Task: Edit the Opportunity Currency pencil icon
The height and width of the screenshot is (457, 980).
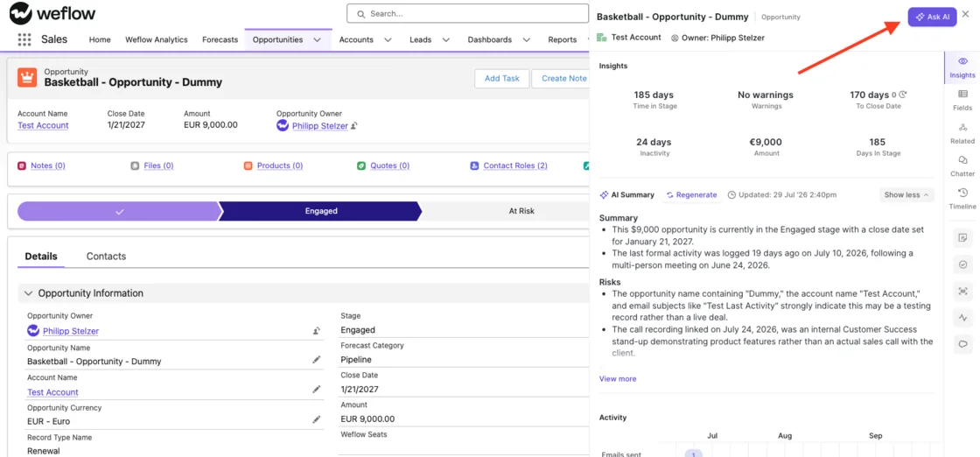Action: click(x=317, y=418)
